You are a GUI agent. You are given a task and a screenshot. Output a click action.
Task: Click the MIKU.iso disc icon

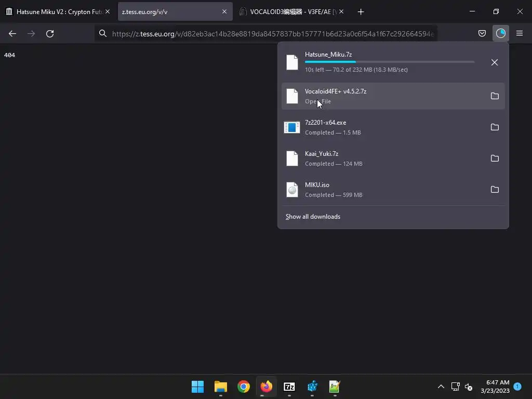292,190
